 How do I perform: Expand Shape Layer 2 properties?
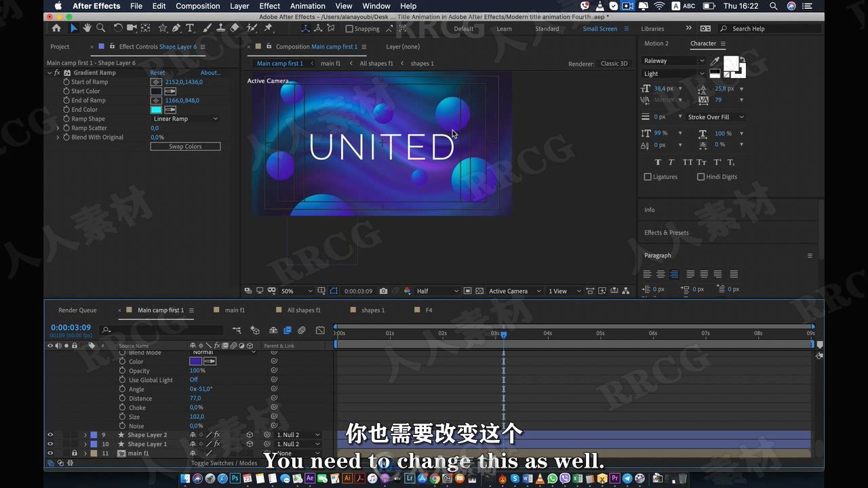(85, 435)
